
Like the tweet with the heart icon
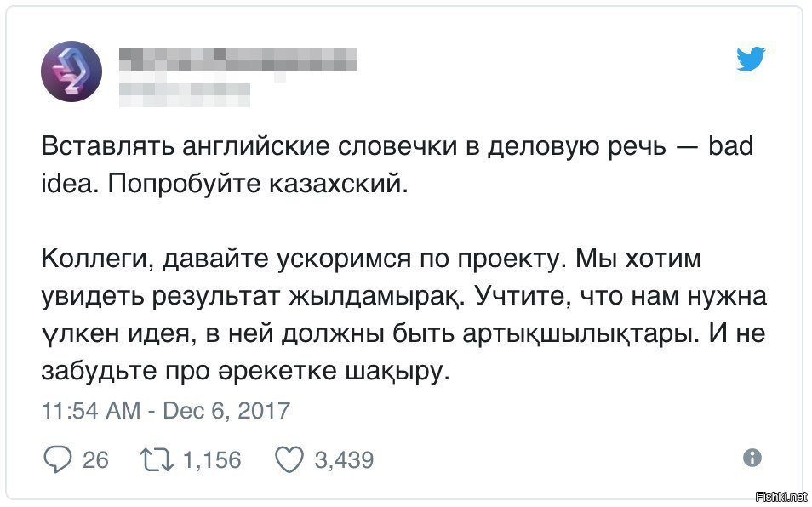289,459
